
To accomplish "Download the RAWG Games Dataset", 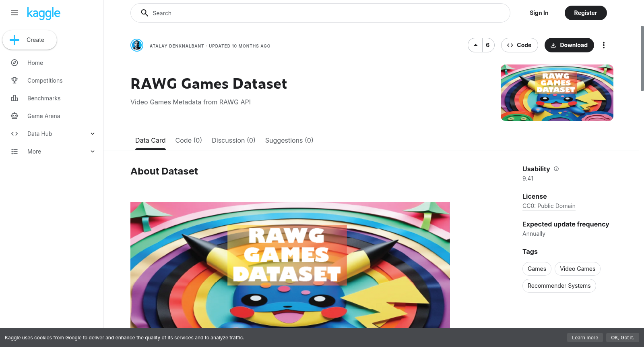I will [x=569, y=45].
